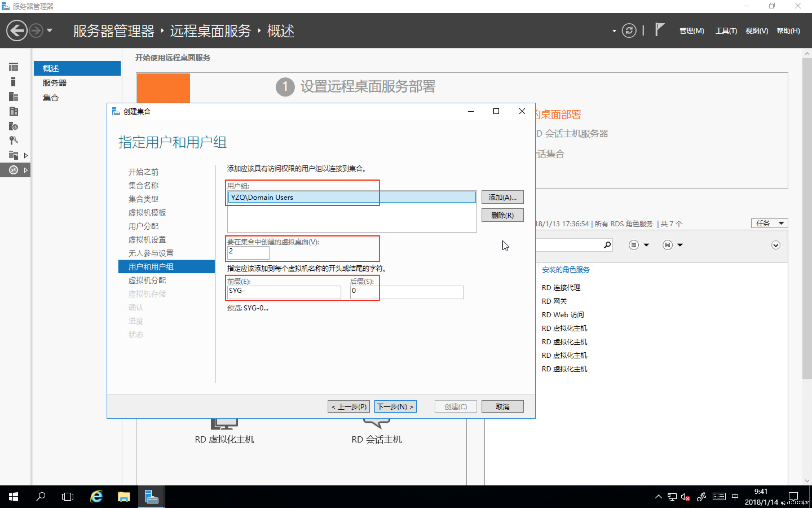Open the 任务 tasks dropdown
Image resolution: width=812 pixels, height=508 pixels.
769,224
